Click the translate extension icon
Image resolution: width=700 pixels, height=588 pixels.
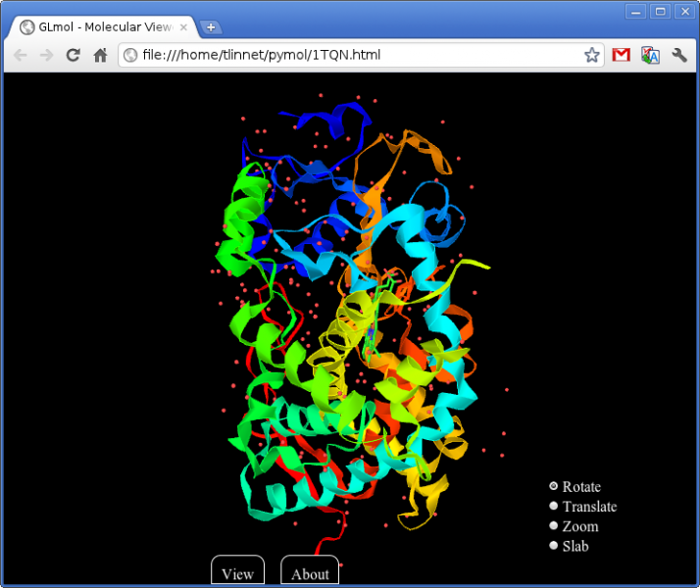[x=650, y=55]
